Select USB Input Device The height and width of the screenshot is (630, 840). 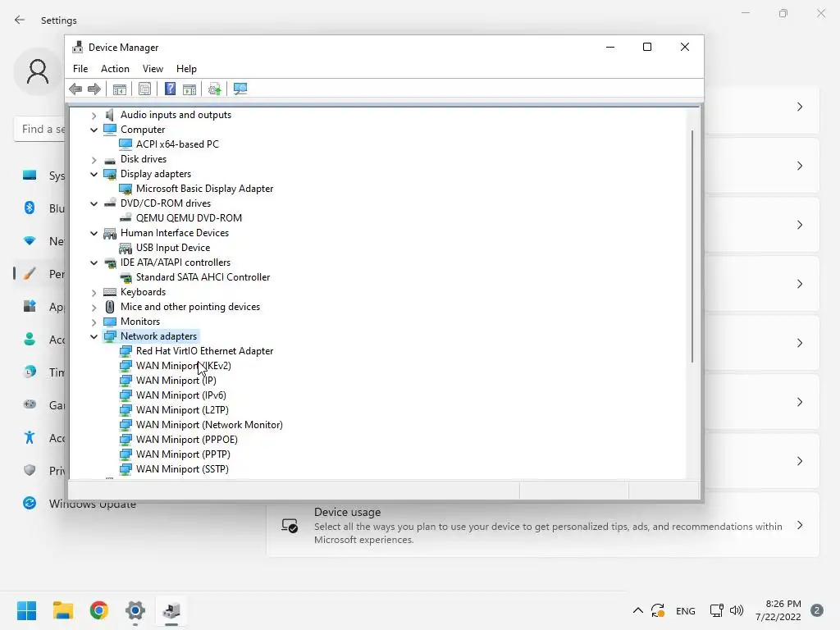point(173,248)
